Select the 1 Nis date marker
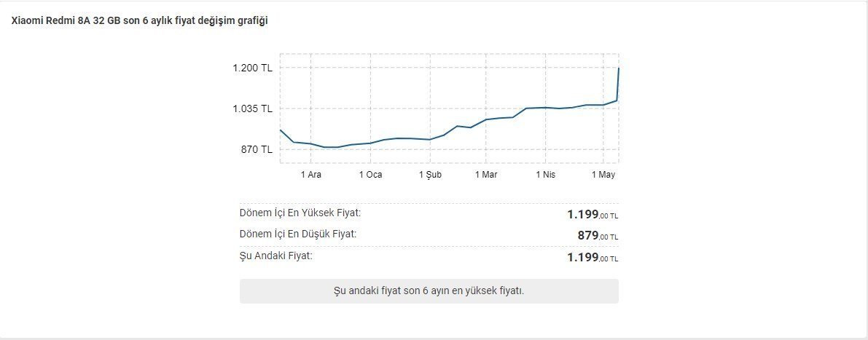868x340 pixels. tap(545, 175)
